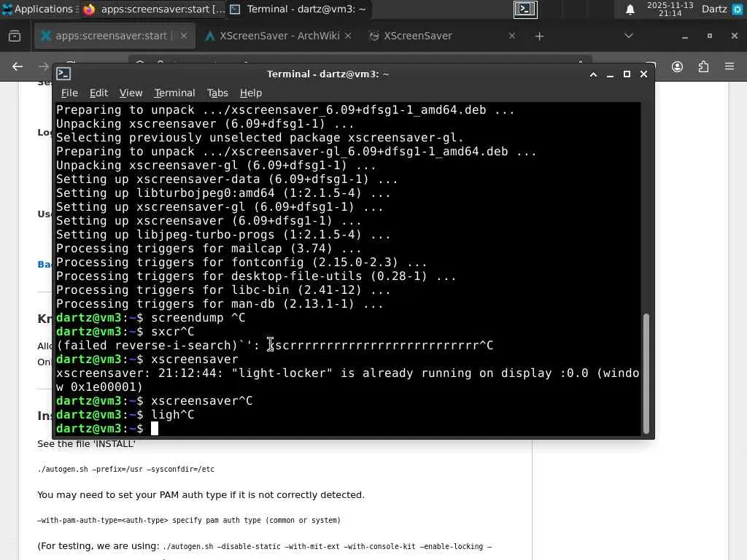Maximize the Terminal window
Viewport: 747px width, 560px height.
tap(627, 74)
